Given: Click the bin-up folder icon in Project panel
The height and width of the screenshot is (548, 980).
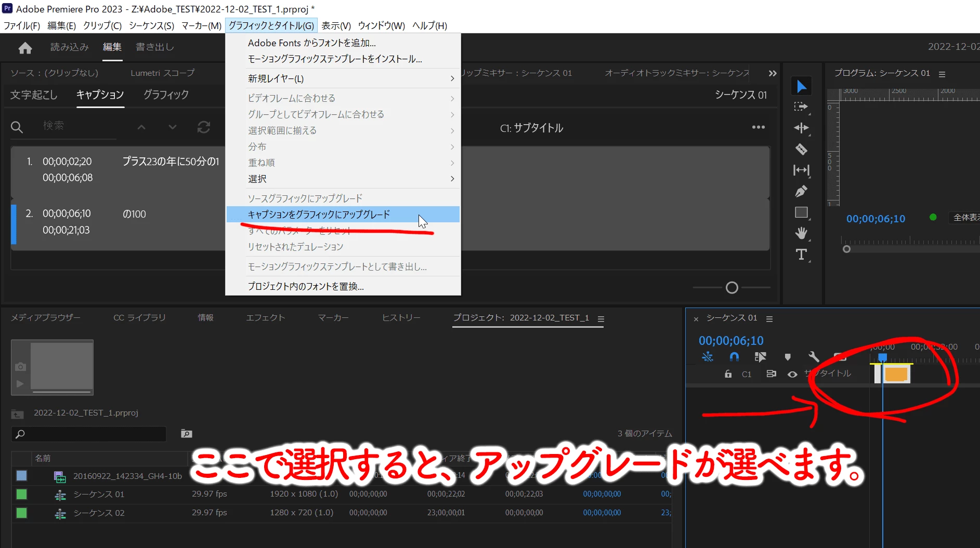Looking at the screenshot, I should click(17, 414).
